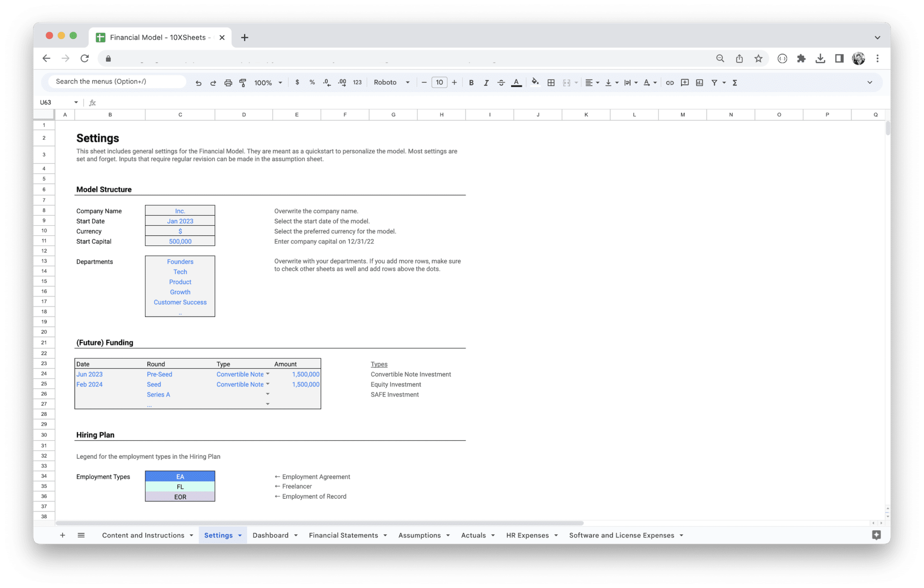The width and height of the screenshot is (924, 588).
Task: Select the text color swatch
Action: click(x=516, y=82)
